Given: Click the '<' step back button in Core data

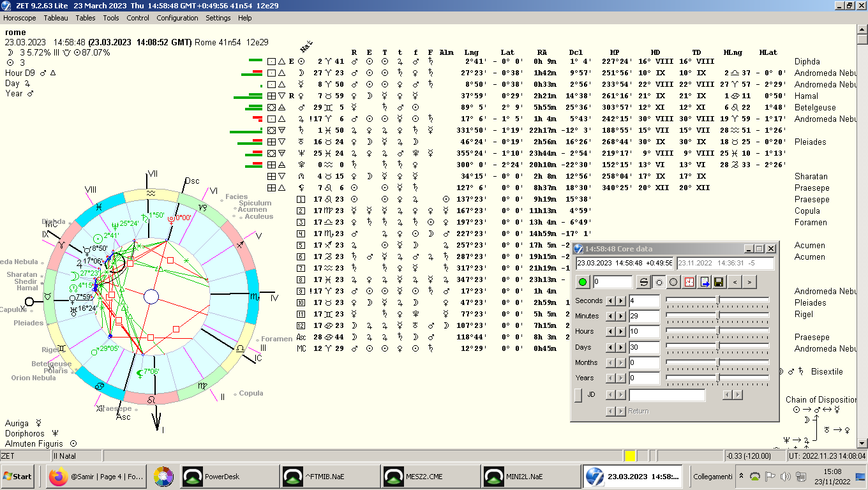Looking at the screenshot, I should (735, 282).
